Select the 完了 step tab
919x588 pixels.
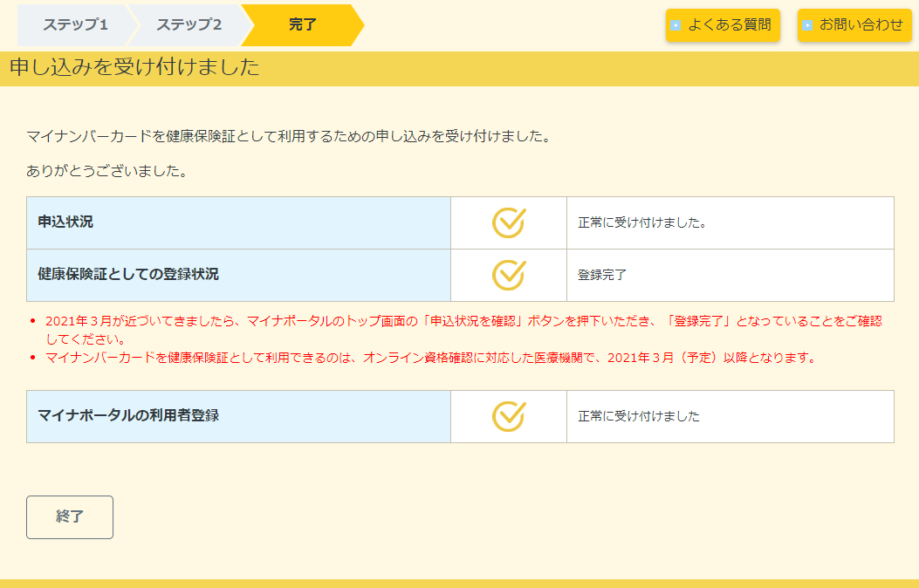click(302, 24)
